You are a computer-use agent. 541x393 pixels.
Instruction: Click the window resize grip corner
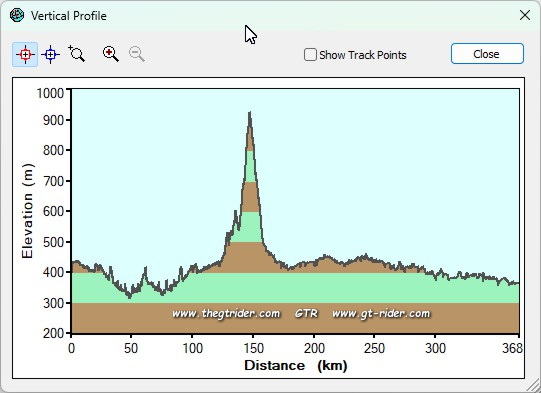(x=533, y=385)
